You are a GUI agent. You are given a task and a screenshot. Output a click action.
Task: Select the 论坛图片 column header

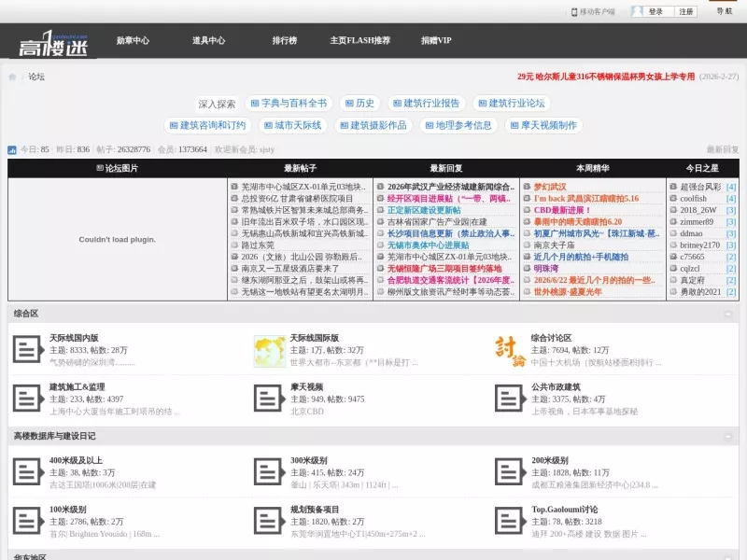click(x=118, y=168)
